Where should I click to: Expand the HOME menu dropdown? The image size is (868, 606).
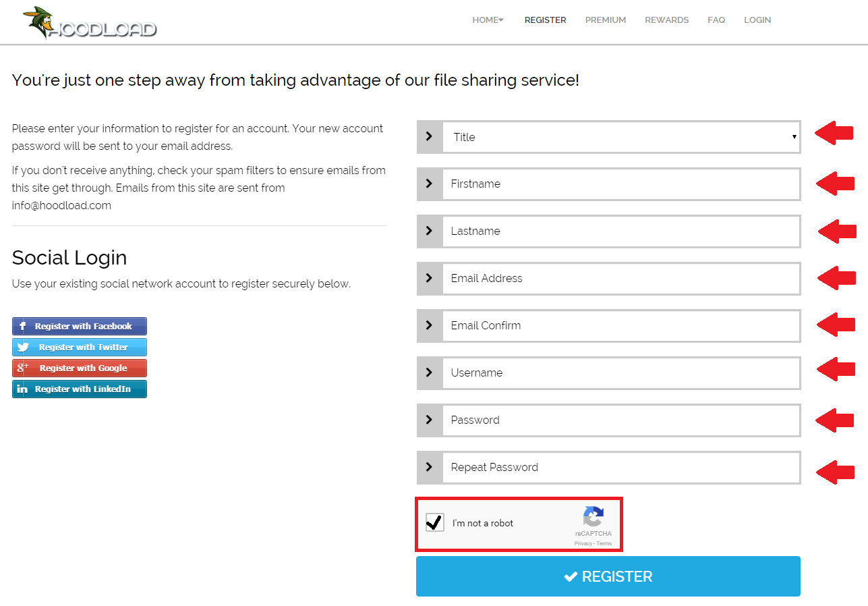tap(488, 20)
